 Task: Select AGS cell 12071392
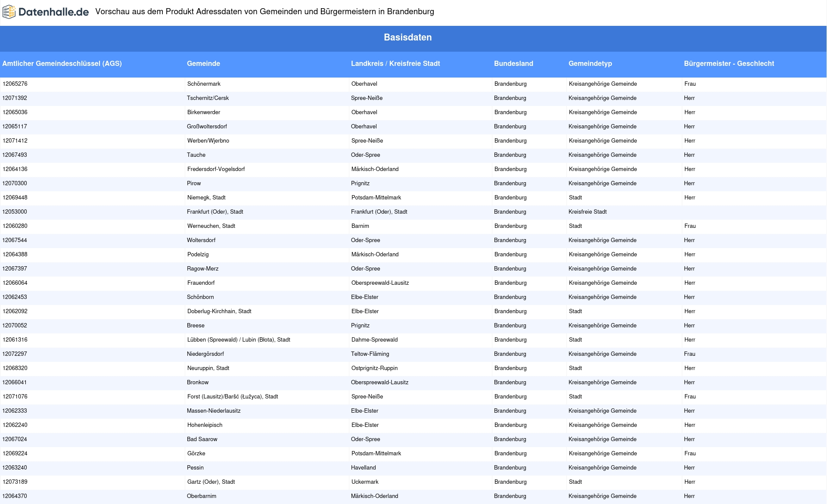(x=92, y=98)
